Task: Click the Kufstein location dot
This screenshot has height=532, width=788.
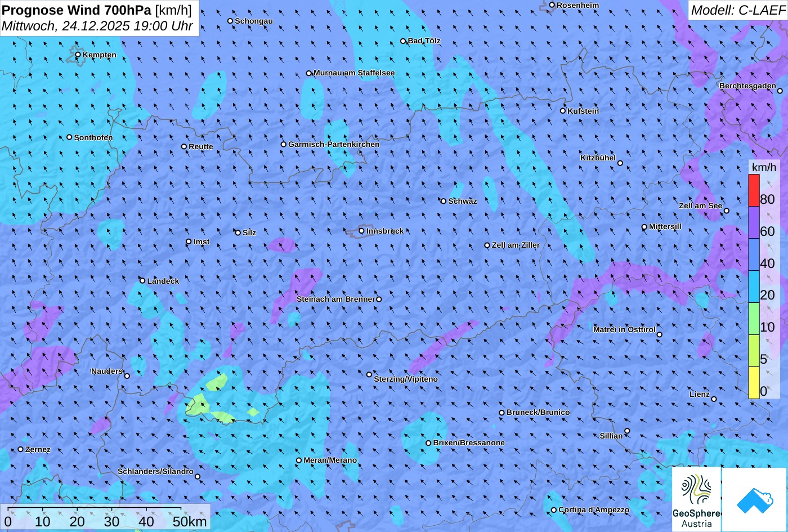Action: (x=563, y=111)
